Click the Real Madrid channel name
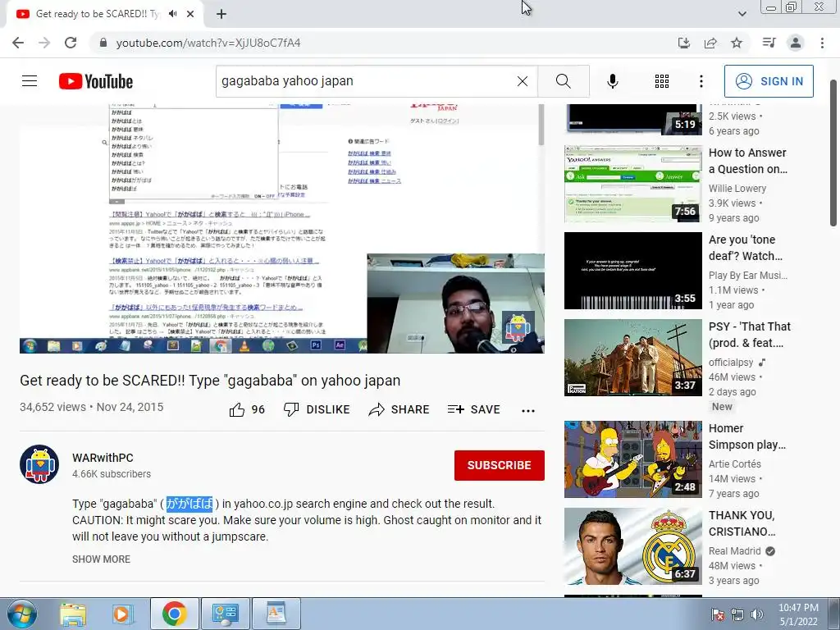This screenshot has height=630, width=840. [x=734, y=550]
